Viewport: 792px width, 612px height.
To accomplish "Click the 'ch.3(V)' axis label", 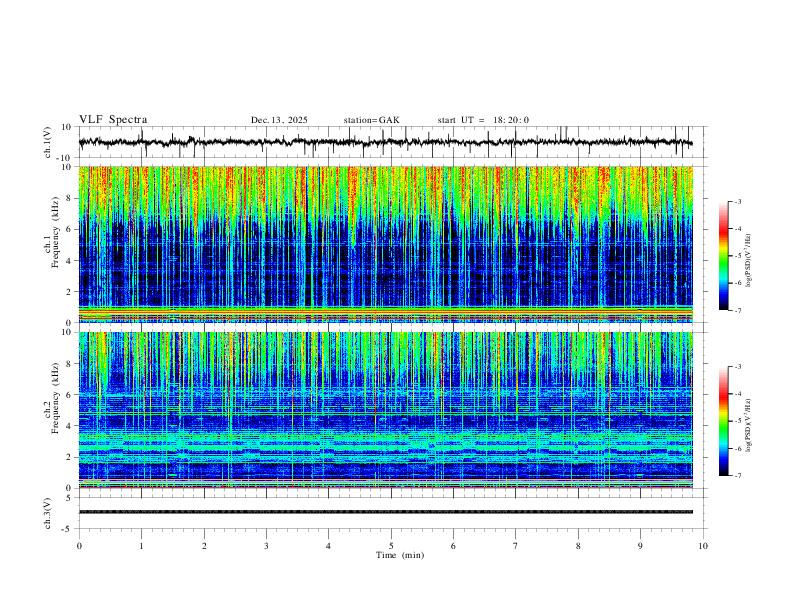I will tap(48, 514).
